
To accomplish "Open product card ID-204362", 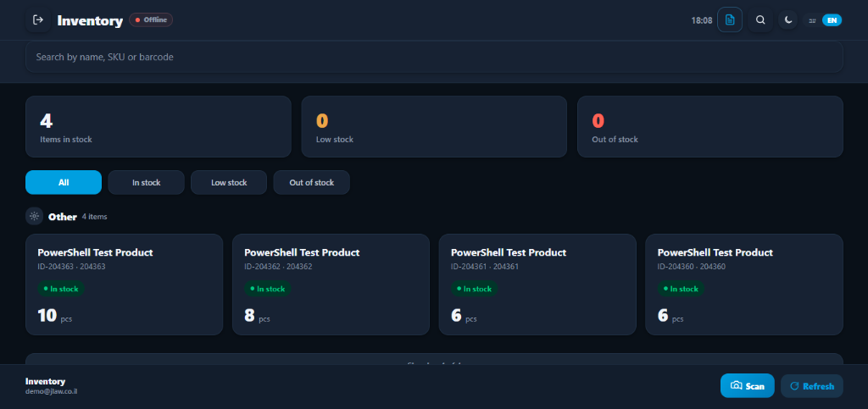I will point(331,284).
